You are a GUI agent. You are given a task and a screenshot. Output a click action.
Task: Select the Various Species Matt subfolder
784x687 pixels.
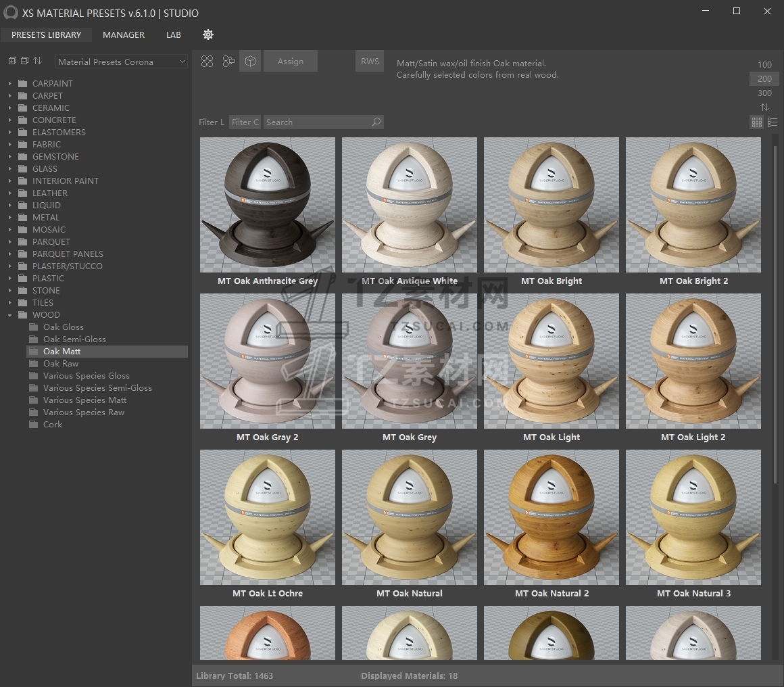tap(84, 400)
